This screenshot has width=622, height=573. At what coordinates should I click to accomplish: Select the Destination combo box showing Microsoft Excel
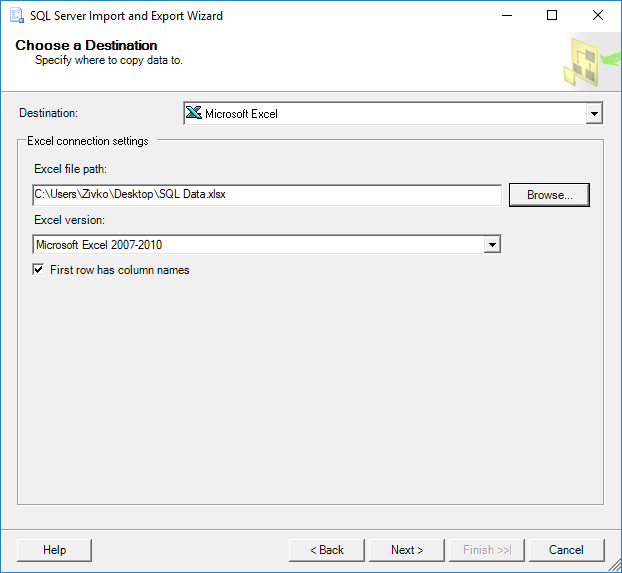pyautogui.click(x=393, y=113)
